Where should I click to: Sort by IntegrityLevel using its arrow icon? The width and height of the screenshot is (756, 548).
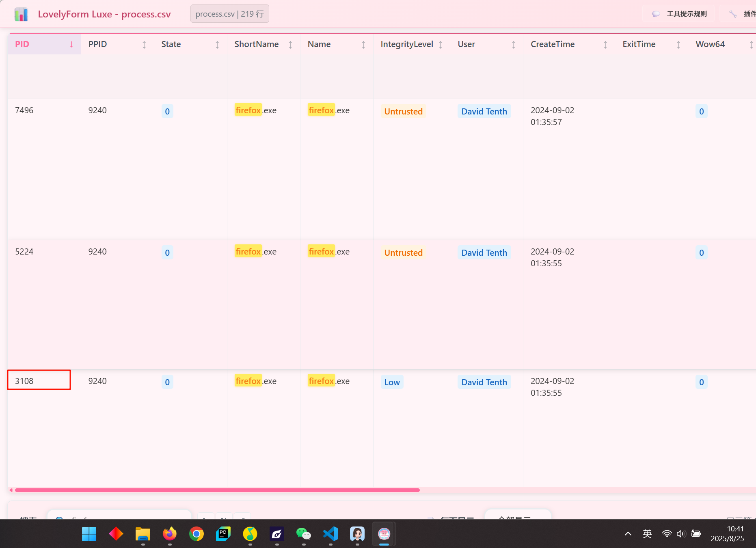pos(441,45)
